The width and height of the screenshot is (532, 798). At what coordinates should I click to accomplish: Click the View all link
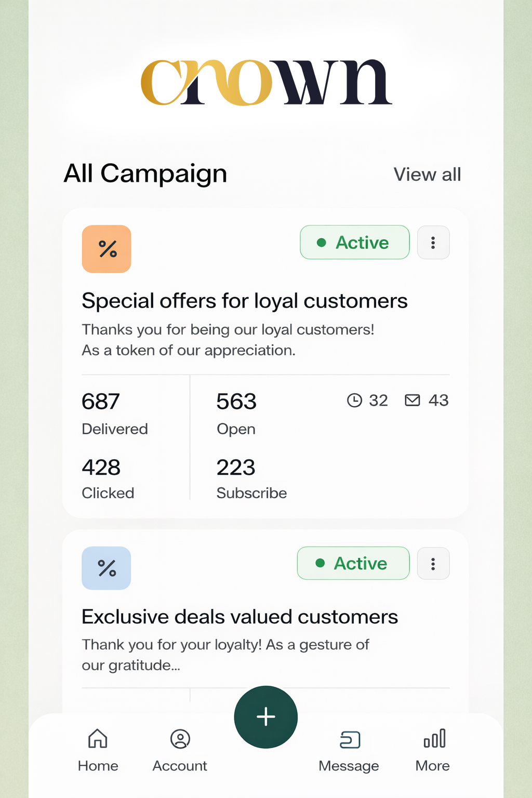pos(427,175)
